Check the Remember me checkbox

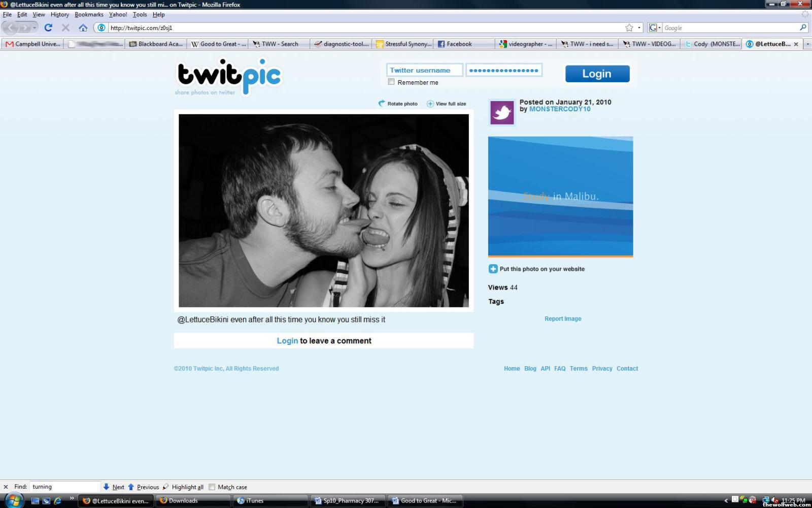(391, 82)
